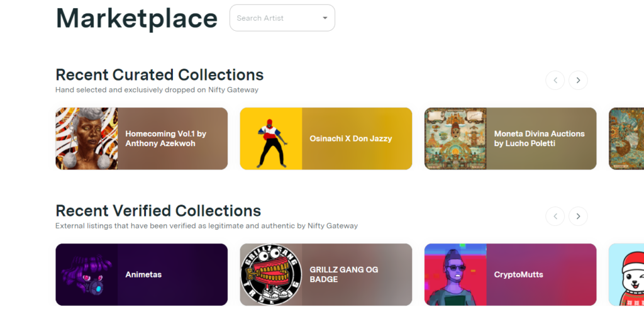Open the Animetas collection title
644x309 pixels.
point(143,274)
